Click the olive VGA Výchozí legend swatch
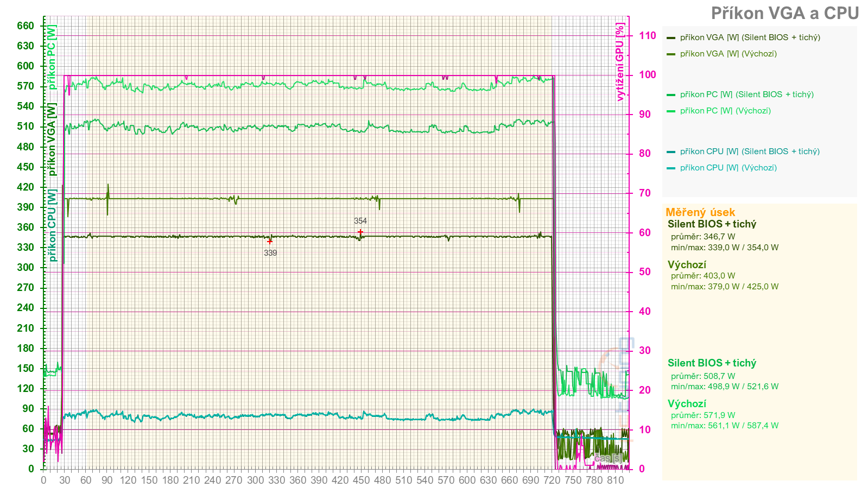The height and width of the screenshot is (487, 868). click(x=671, y=54)
